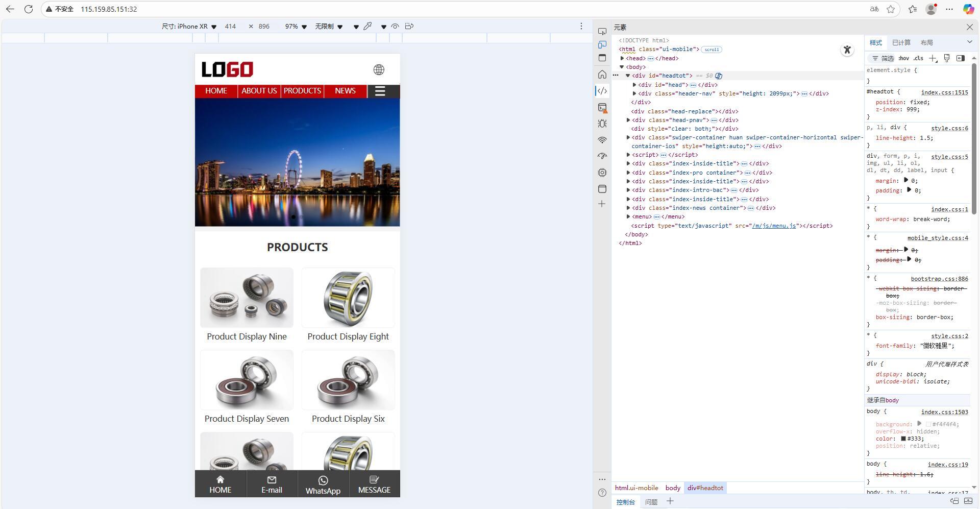Open the Sources bug icon tool
980x509 pixels.
click(x=602, y=124)
